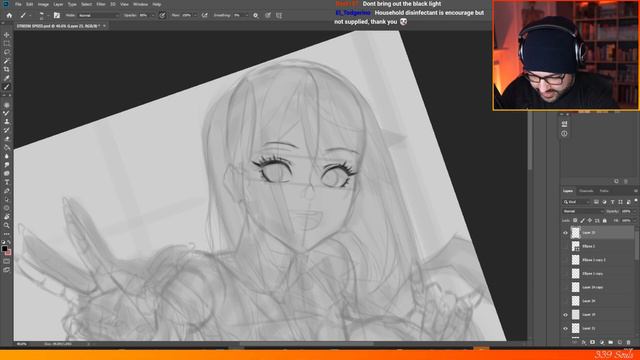This screenshot has height=360, width=640.
Task: Toggle pressure for opacity icon
Action: 162,16
